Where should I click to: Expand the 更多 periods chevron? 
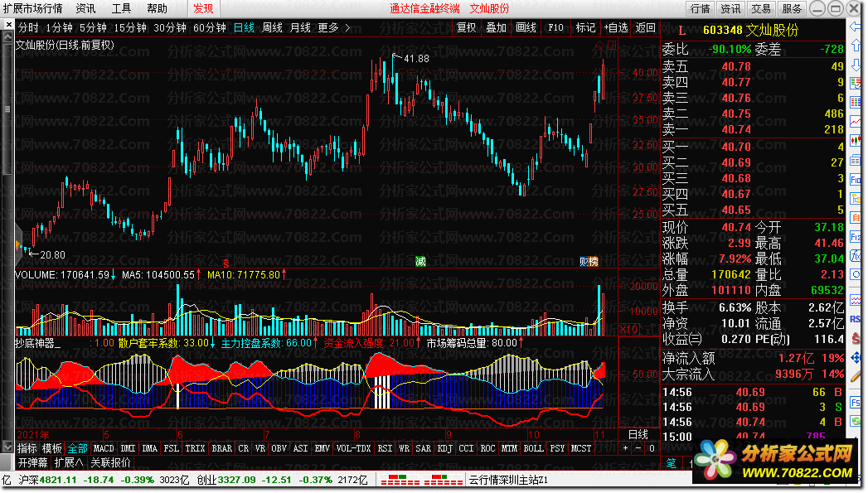click(x=347, y=27)
